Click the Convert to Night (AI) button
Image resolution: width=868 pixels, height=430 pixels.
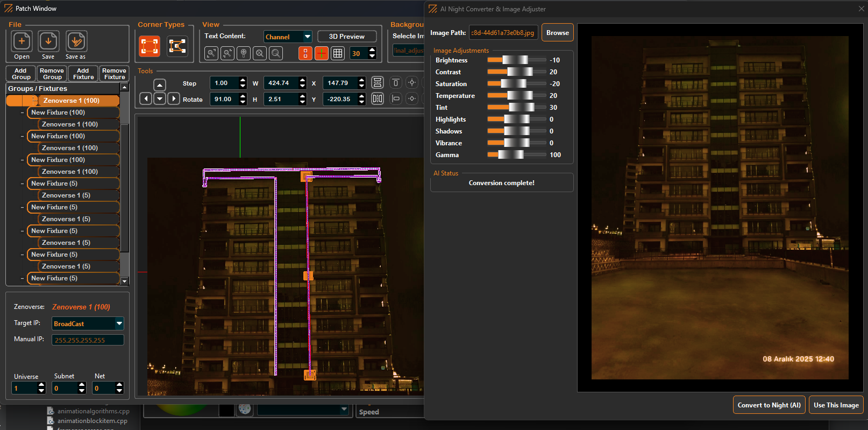tap(769, 405)
